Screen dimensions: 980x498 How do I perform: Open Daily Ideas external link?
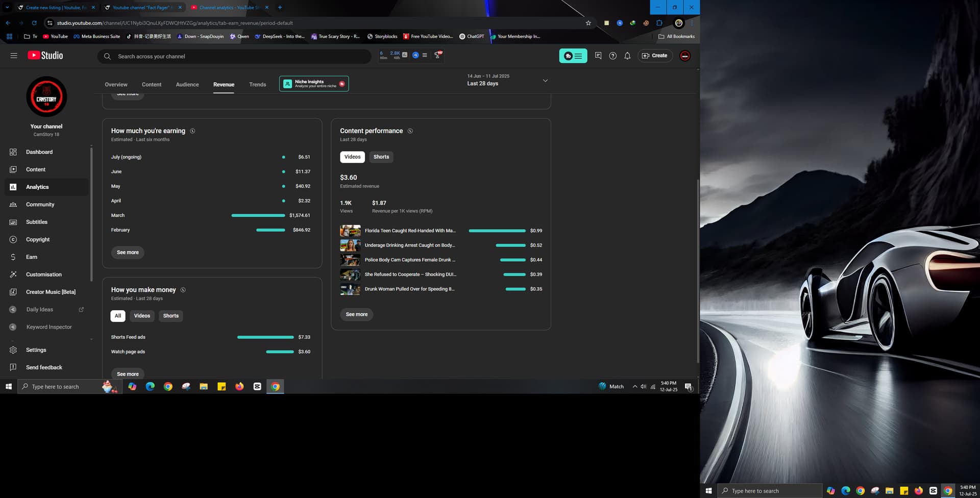(46, 310)
